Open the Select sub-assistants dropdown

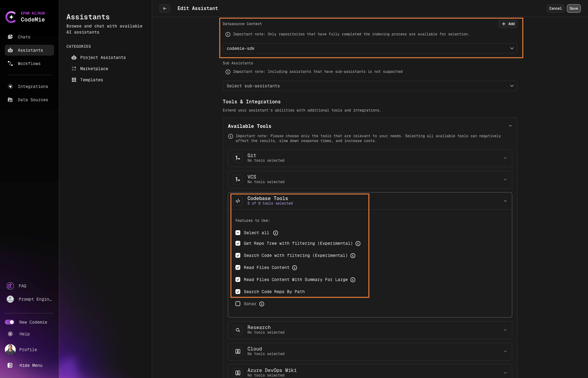point(369,86)
